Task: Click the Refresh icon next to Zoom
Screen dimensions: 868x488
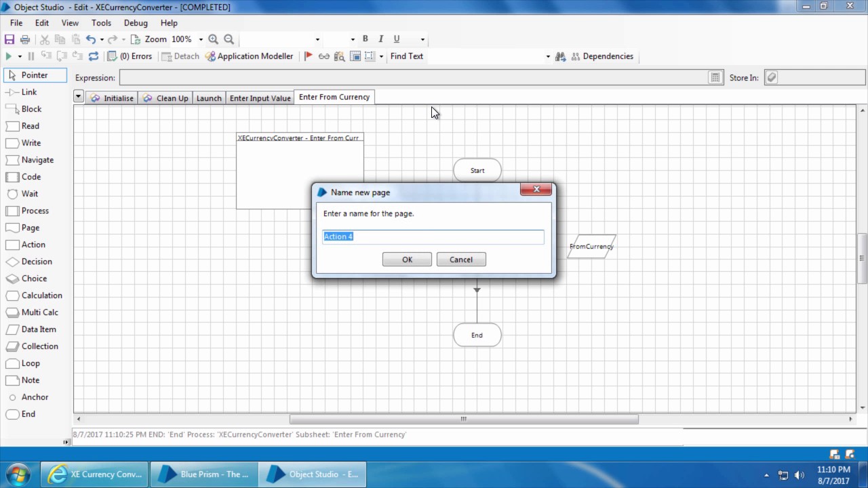Action: tap(135, 39)
